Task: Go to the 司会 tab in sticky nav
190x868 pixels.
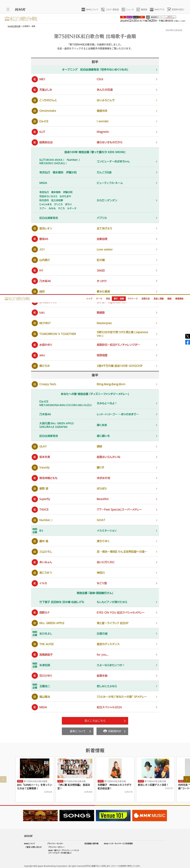Action: coord(108,298)
